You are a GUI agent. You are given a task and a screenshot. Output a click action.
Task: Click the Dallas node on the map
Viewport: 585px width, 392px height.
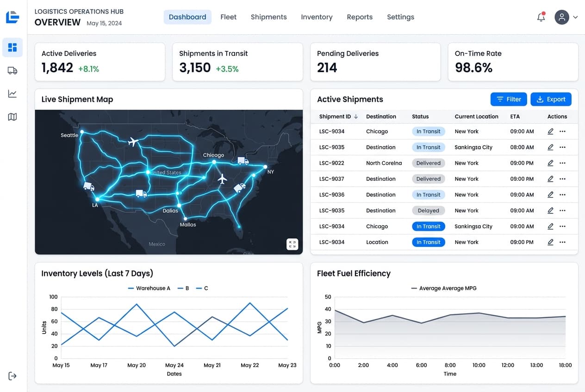[179, 205]
